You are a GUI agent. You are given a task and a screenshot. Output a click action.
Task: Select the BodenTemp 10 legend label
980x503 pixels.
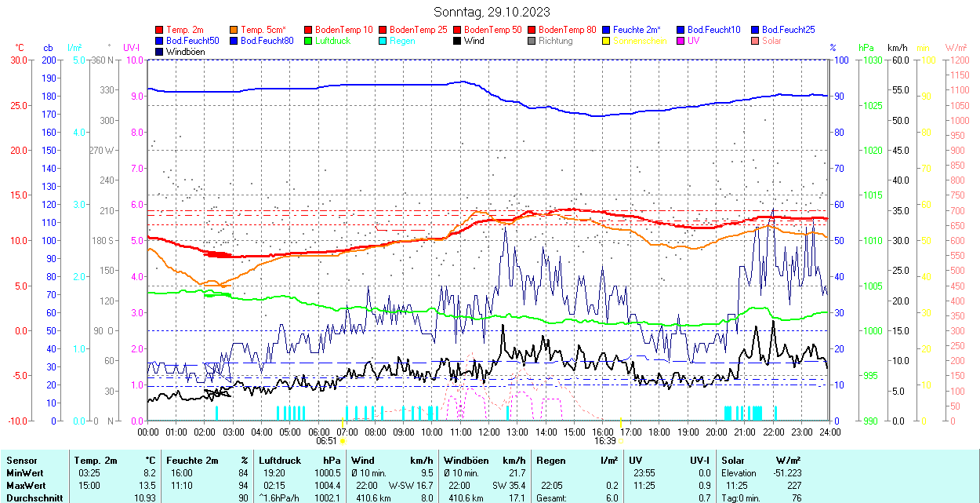coord(343,30)
